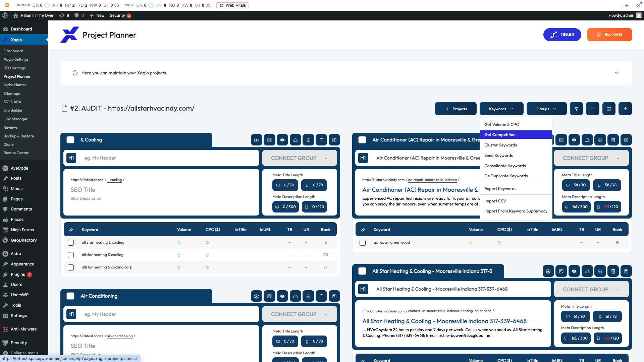Click AI chip icon in & Cooling group toolbar
Image resolution: width=644 pixels, height=362 pixels.
(308, 140)
